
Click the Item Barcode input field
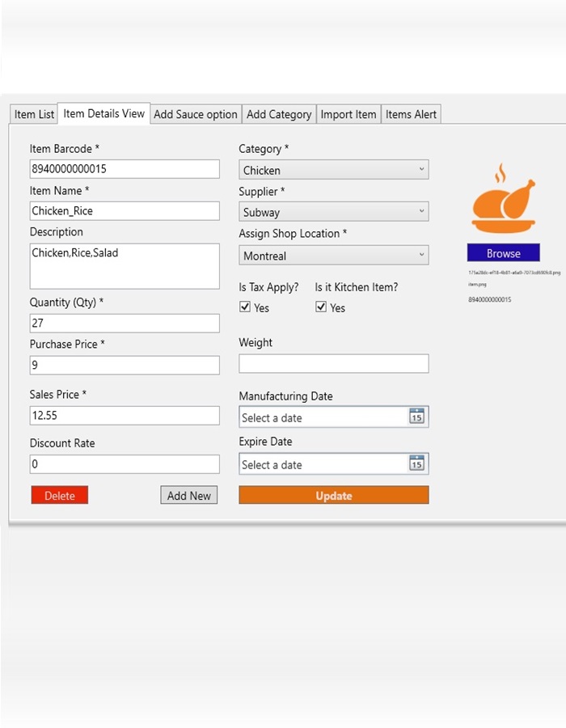125,168
